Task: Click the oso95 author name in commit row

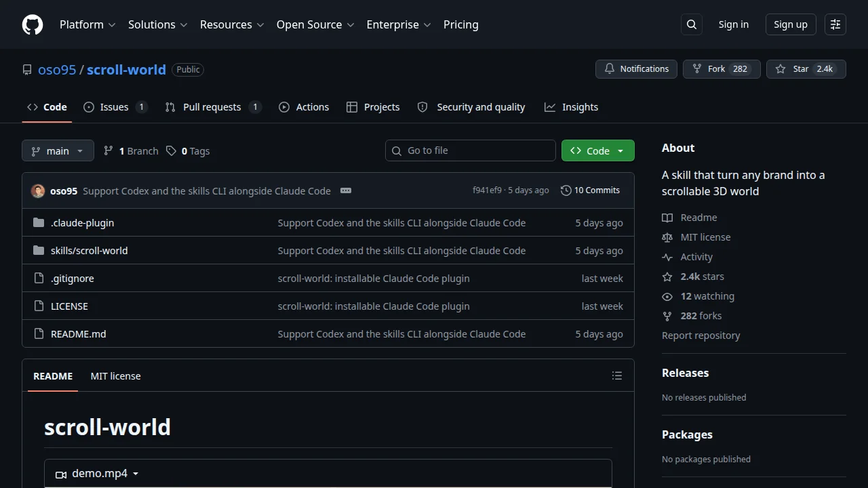Action: coord(64,190)
